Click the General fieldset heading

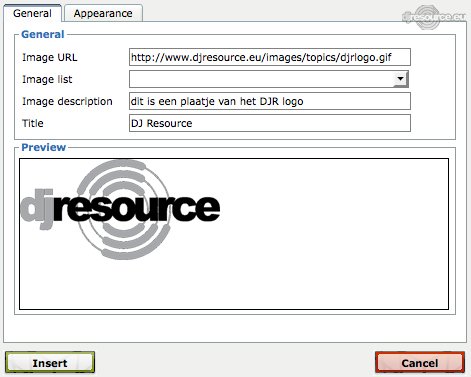tap(43, 34)
